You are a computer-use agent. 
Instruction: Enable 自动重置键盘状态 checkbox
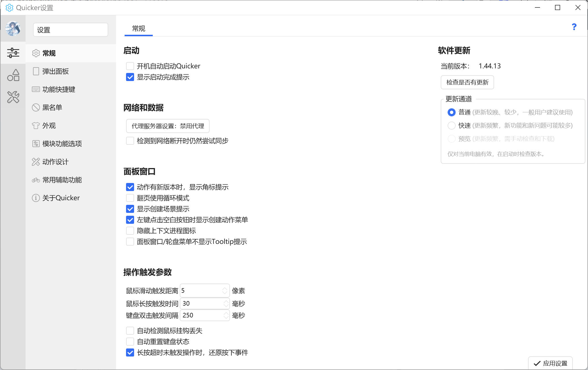(130, 342)
